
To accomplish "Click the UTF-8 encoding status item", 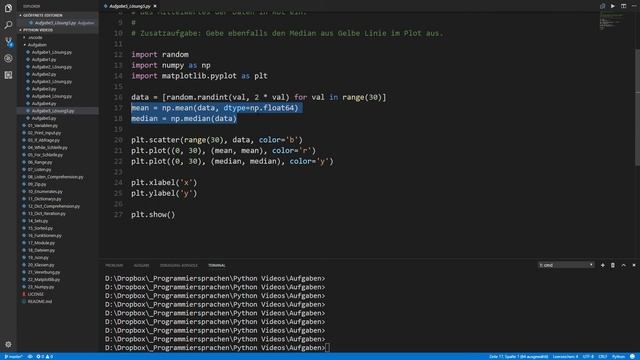I will pos(588,356).
